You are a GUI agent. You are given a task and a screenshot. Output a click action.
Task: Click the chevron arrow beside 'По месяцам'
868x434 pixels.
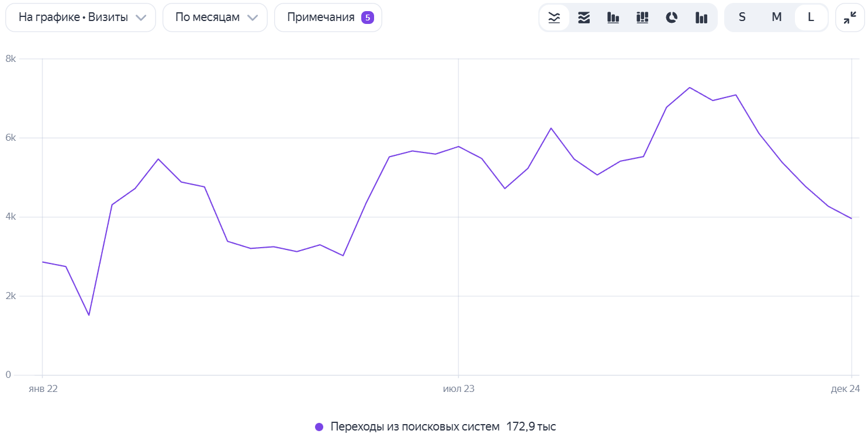pos(253,18)
